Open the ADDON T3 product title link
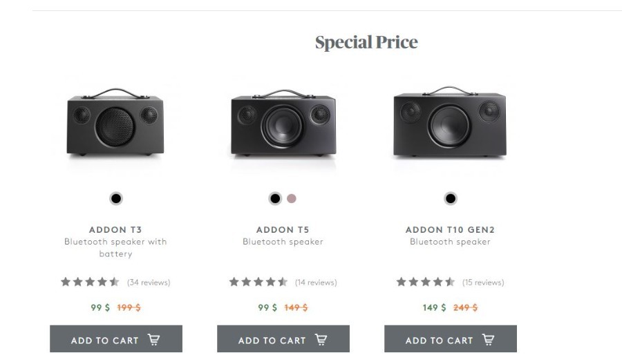The height and width of the screenshot is (364, 622). tap(115, 229)
